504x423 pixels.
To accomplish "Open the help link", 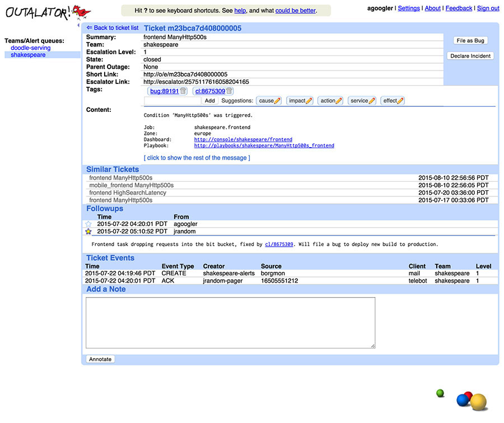I will click(240, 11).
